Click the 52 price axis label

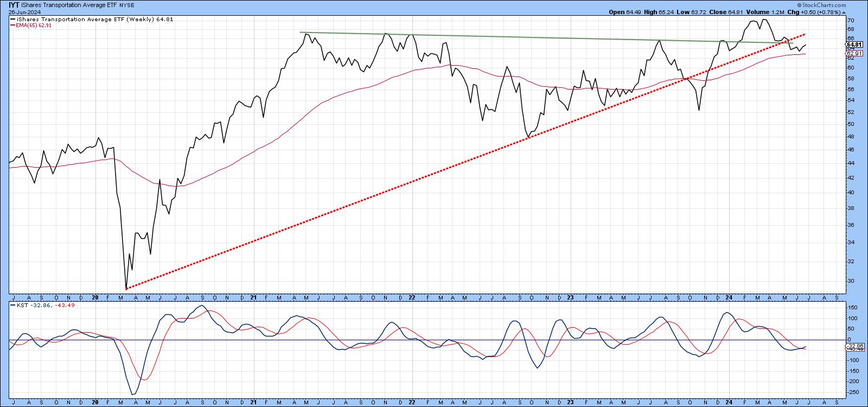[850, 112]
